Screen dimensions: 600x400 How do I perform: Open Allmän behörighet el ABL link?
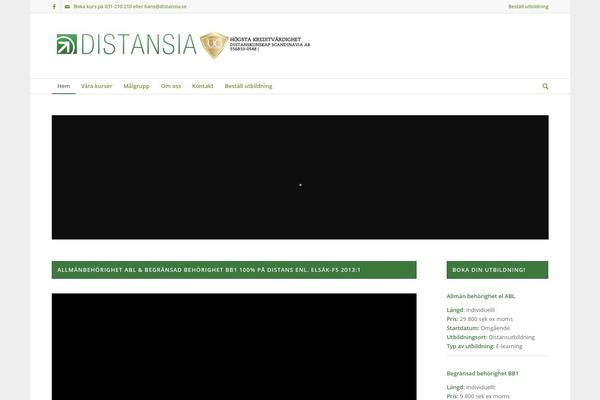481,296
